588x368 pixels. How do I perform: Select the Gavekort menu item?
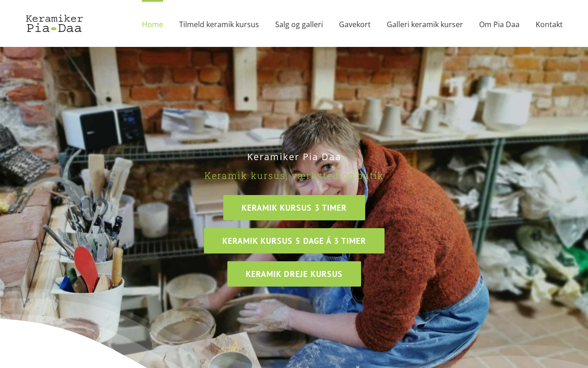pos(355,24)
